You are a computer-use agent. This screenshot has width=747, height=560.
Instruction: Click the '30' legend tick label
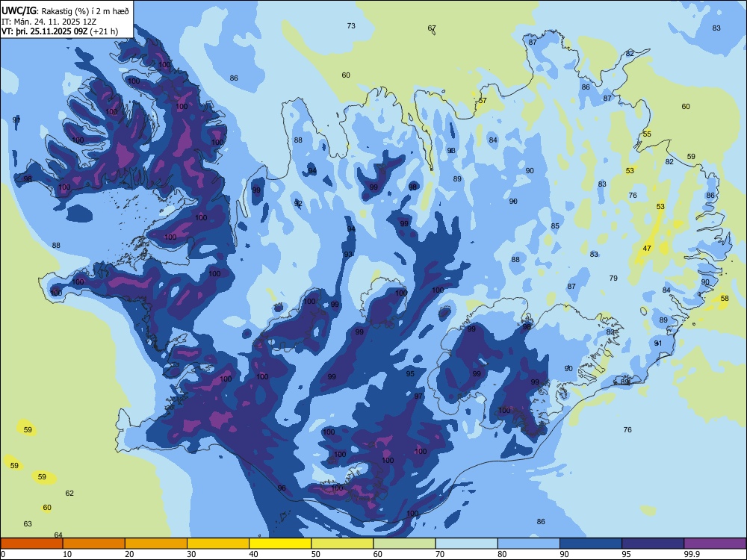pos(191,554)
